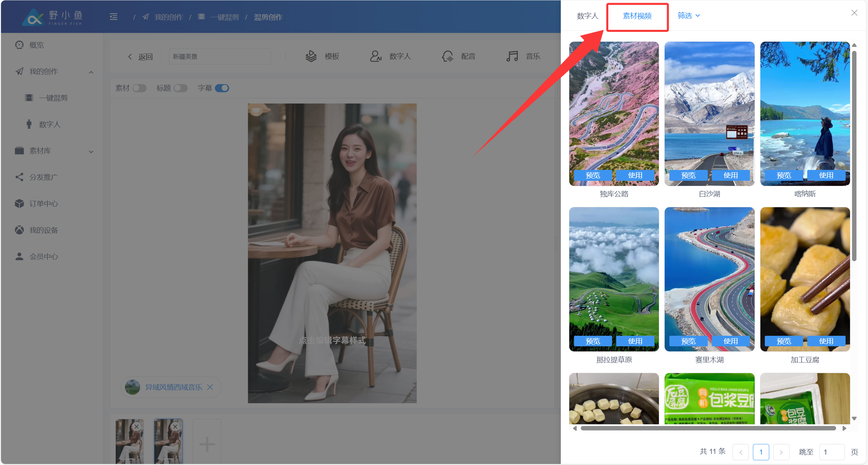Click the 新疆美景 project name field
This screenshot has height=465, width=868.
click(x=220, y=57)
